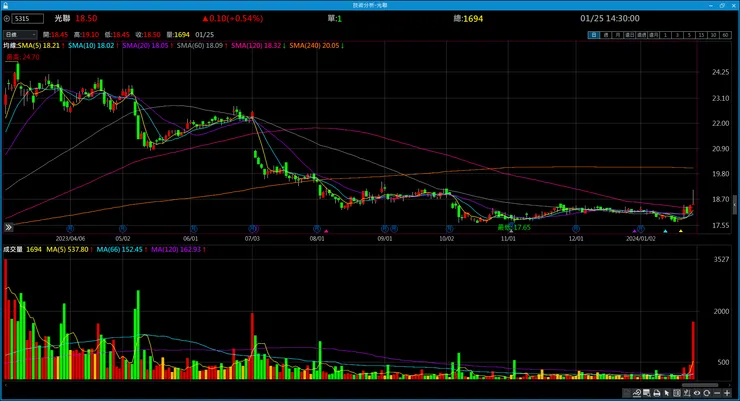Screen dimensions: 740x401
Task: Click the SMA(240) 20.05 indicator label
Action: pyautogui.click(x=314, y=46)
